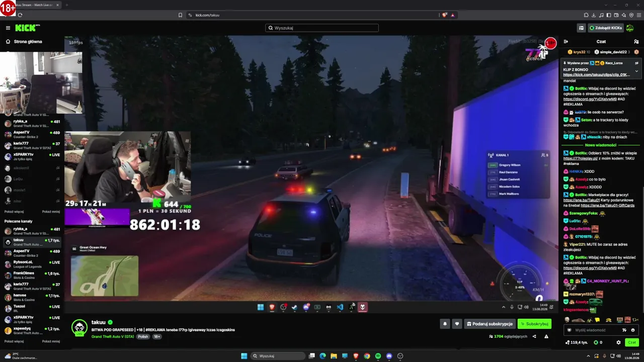Expand followed channels with upper Pokaż więcej

(14, 212)
